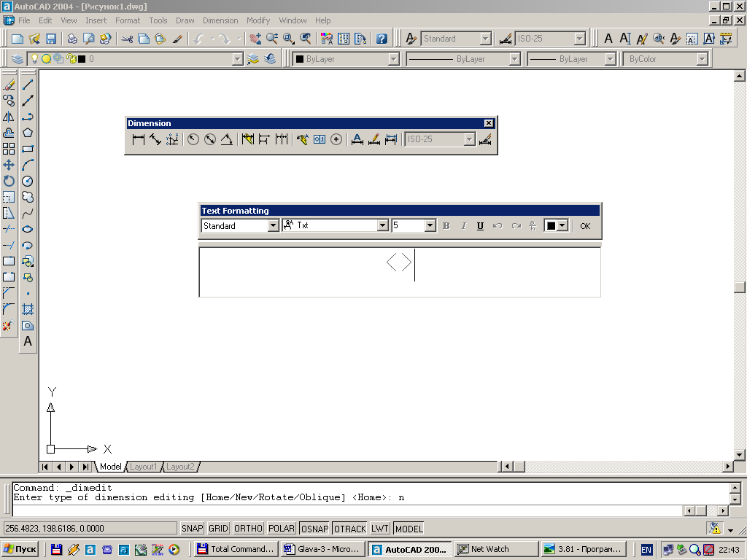The width and height of the screenshot is (747, 560).
Task: Choose the Radius Dimension tool
Action: pyautogui.click(x=193, y=139)
